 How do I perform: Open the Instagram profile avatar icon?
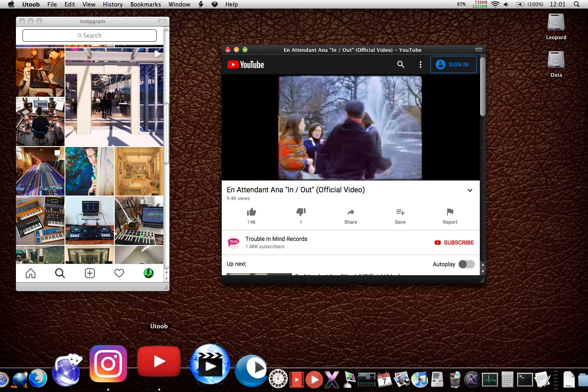(149, 273)
